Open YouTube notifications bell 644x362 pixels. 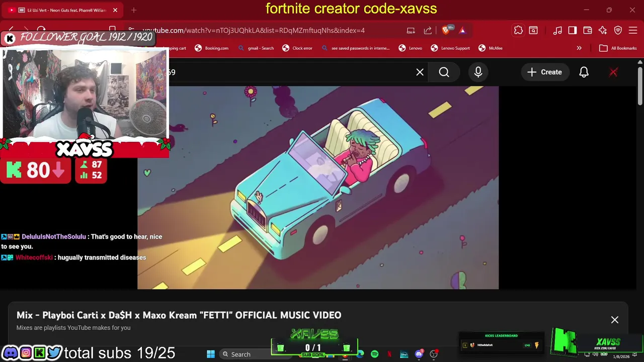coord(584,72)
